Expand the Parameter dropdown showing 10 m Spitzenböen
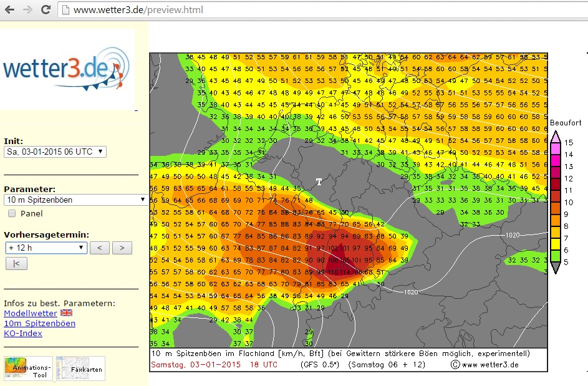The image size is (588, 386). 75,200
